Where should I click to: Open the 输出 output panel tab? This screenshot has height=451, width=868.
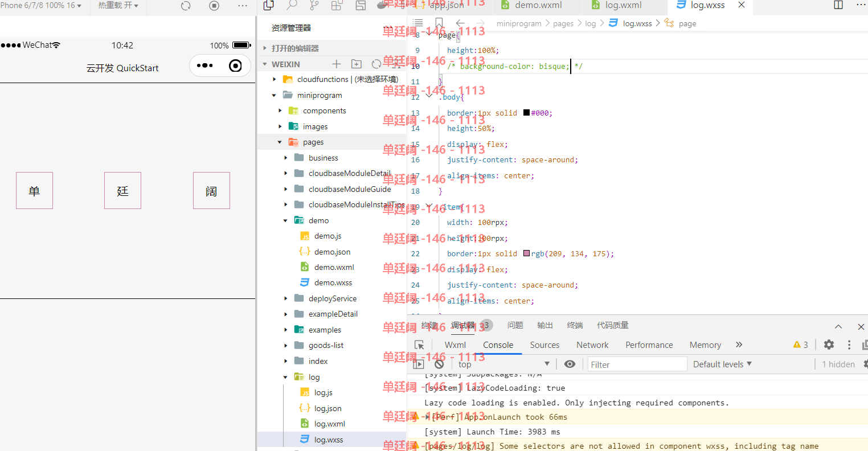(x=545, y=325)
